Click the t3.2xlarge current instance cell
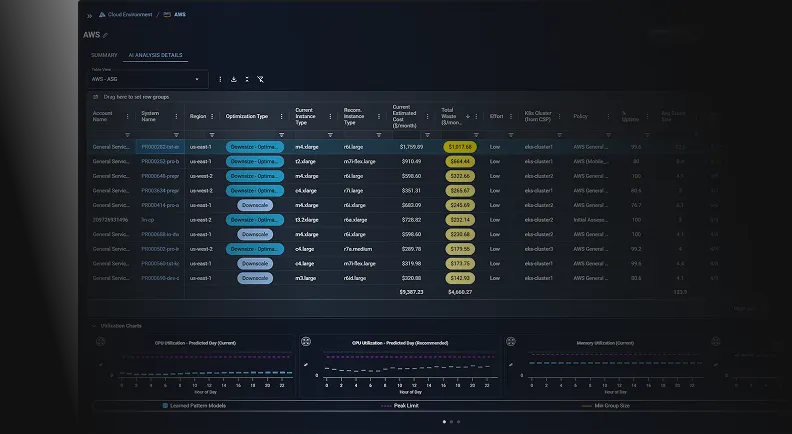Image resolution: width=792 pixels, height=434 pixels. [x=307, y=220]
